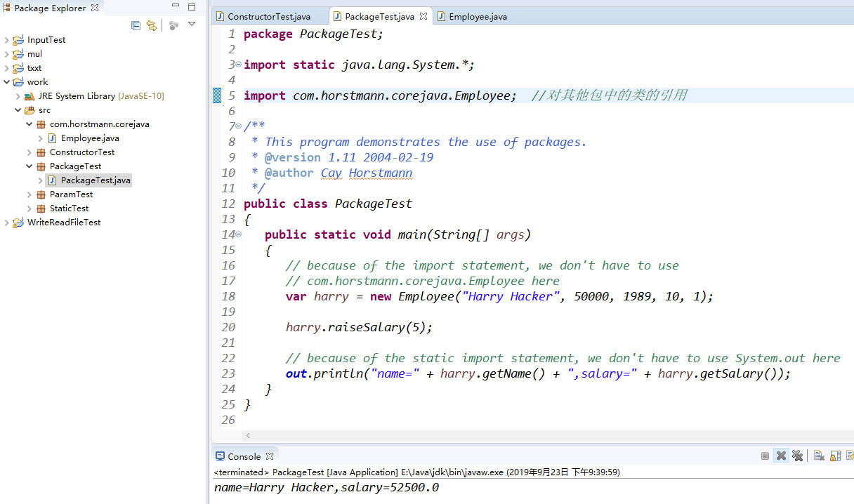Clear the console with the Clear Console icon

pos(819,456)
